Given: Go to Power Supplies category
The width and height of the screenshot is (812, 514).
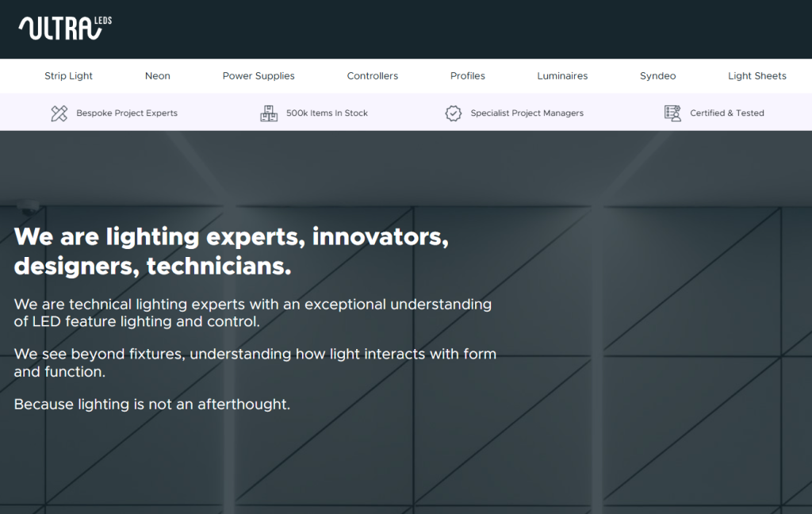Looking at the screenshot, I should click(x=259, y=76).
